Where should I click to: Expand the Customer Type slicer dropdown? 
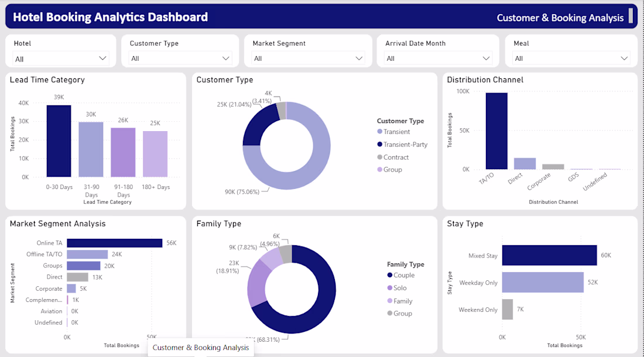point(180,59)
